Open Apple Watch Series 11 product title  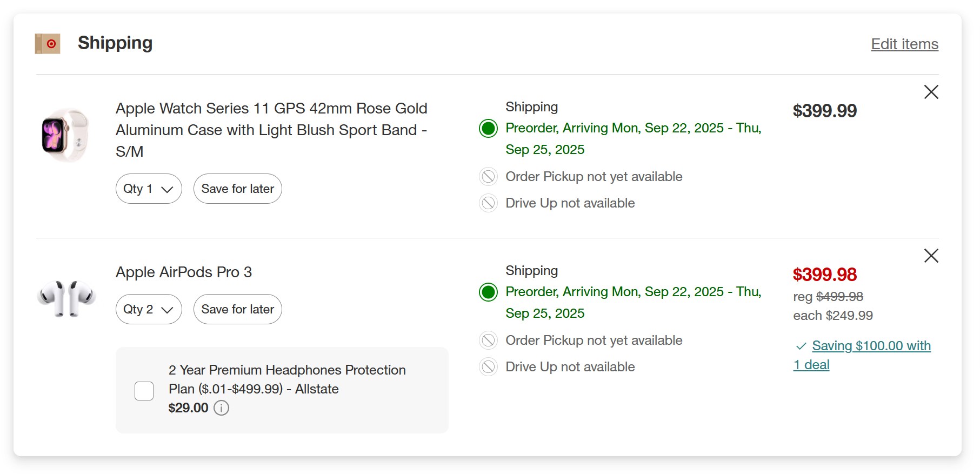[x=271, y=130]
